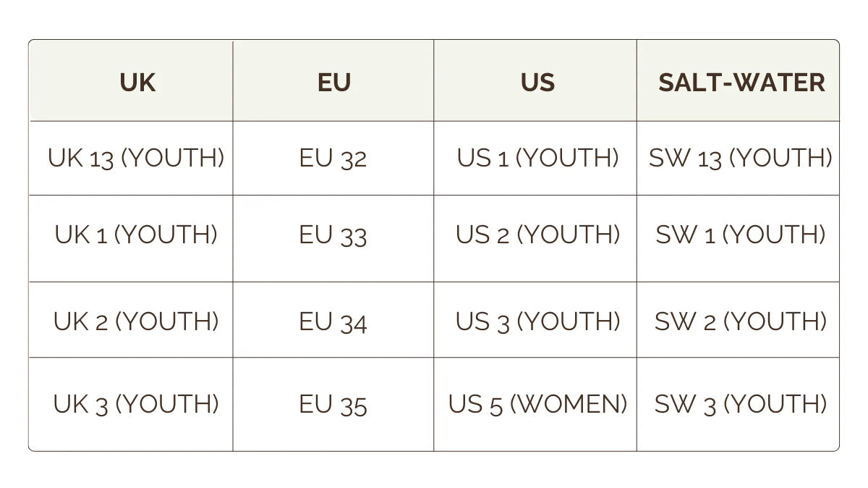This screenshot has width=868, height=488.
Task: Click the SW 1 (YOUTH) cell
Action: (x=741, y=235)
